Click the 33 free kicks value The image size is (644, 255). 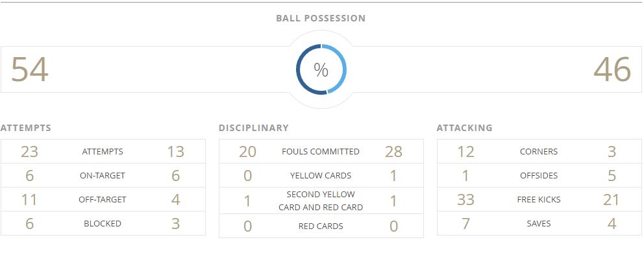click(x=465, y=200)
